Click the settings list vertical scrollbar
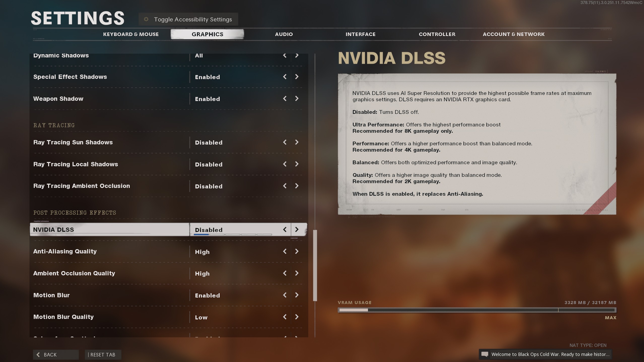This screenshot has height=362, width=644. 315,265
